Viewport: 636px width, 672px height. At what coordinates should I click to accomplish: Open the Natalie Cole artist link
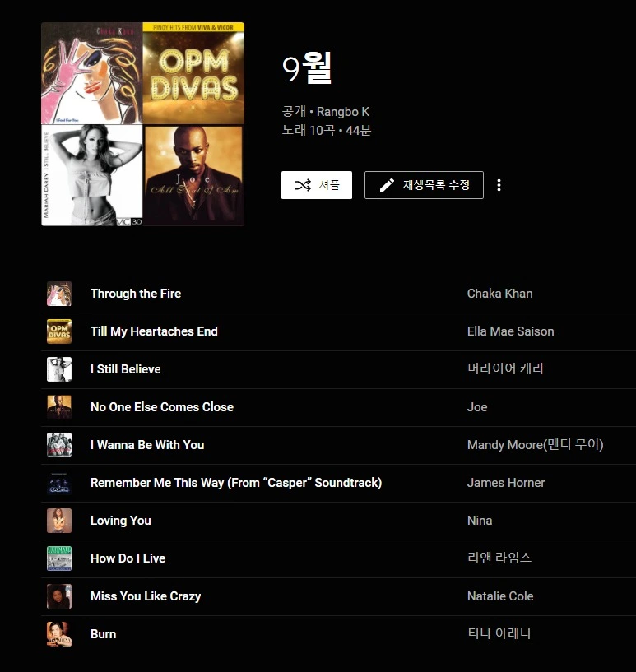(500, 596)
